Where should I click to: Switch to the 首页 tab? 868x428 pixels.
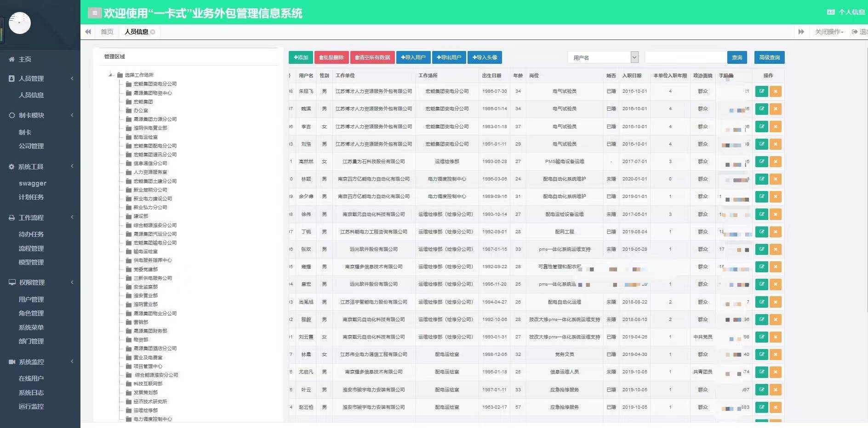click(x=107, y=32)
